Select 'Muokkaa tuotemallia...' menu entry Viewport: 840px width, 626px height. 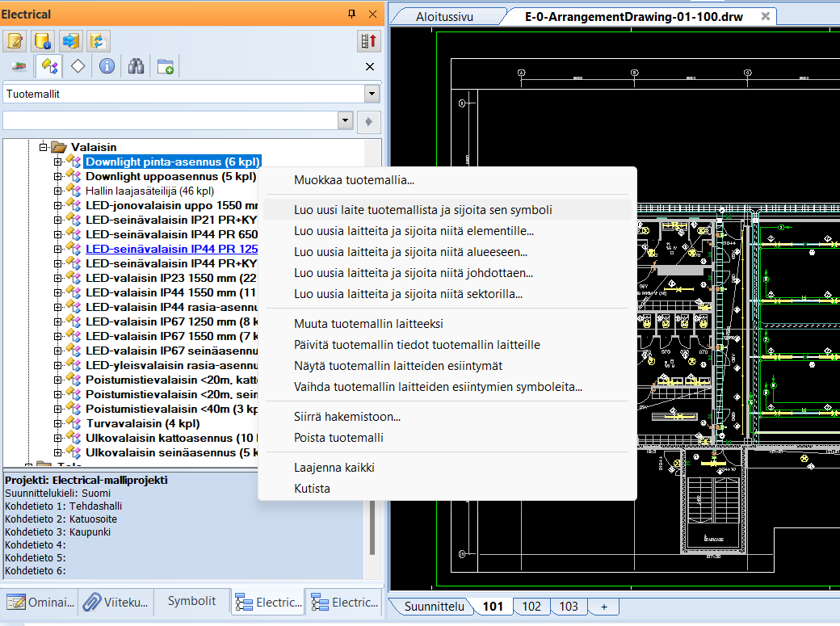354,180
